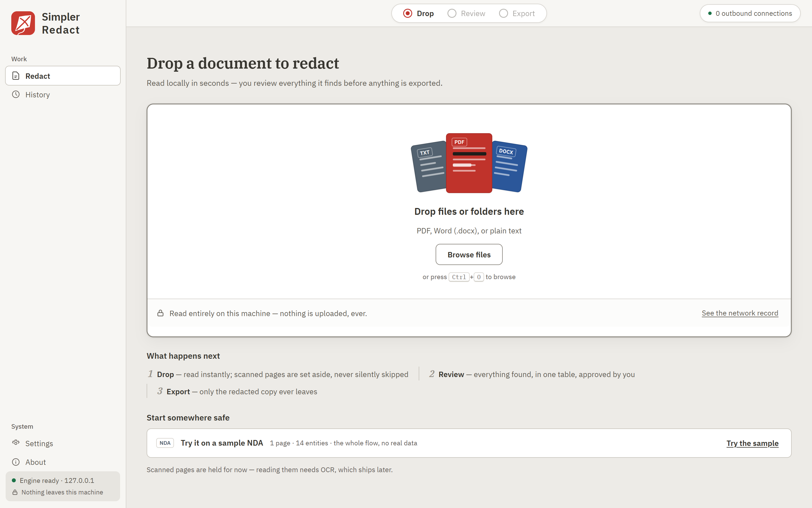812x508 pixels.
Task: Click the 'Try the sample' link
Action: [x=752, y=443]
